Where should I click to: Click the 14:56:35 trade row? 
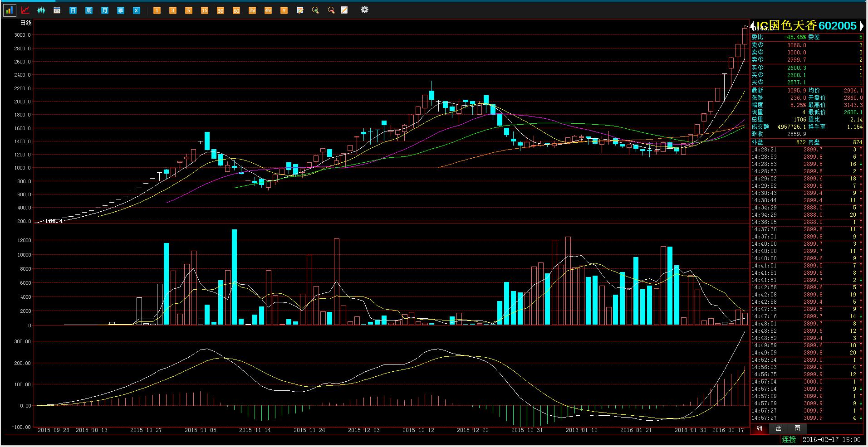click(x=807, y=374)
